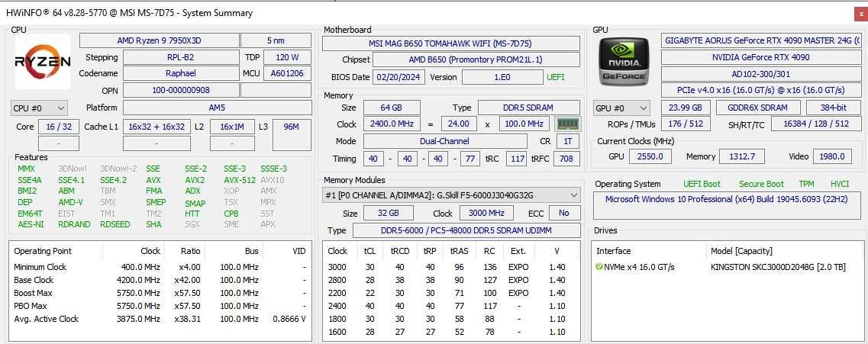This screenshot has height=344, width=868.
Task: Click the 16x32 + 16x32 L1 cache field
Action: pyautogui.click(x=156, y=127)
